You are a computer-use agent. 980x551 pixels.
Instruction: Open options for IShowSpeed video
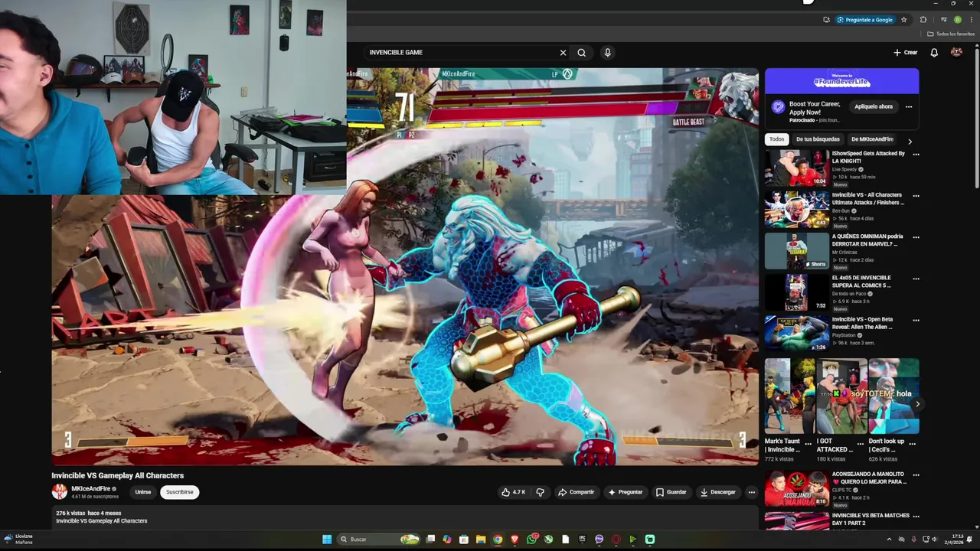916,154
